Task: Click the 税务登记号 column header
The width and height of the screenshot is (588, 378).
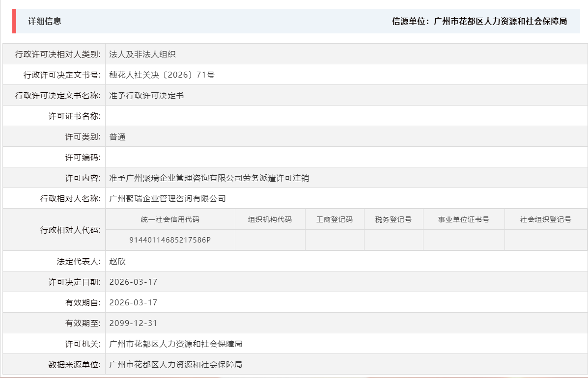Action: point(393,219)
